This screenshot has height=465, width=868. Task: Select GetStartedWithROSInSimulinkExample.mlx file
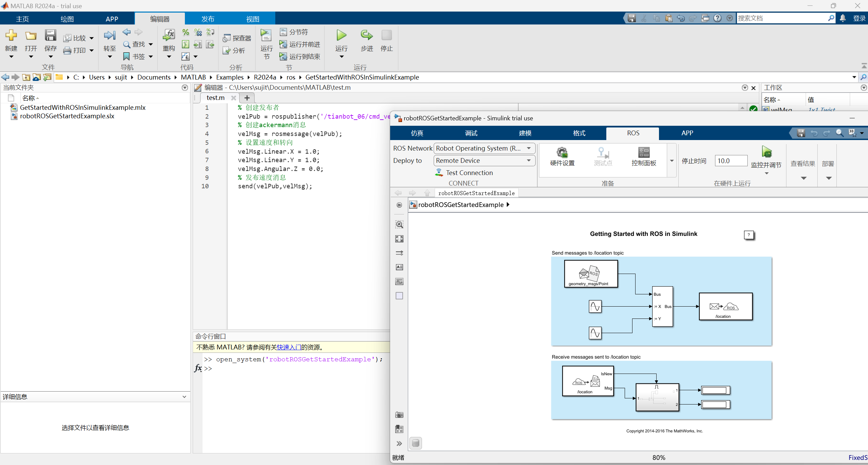click(83, 107)
